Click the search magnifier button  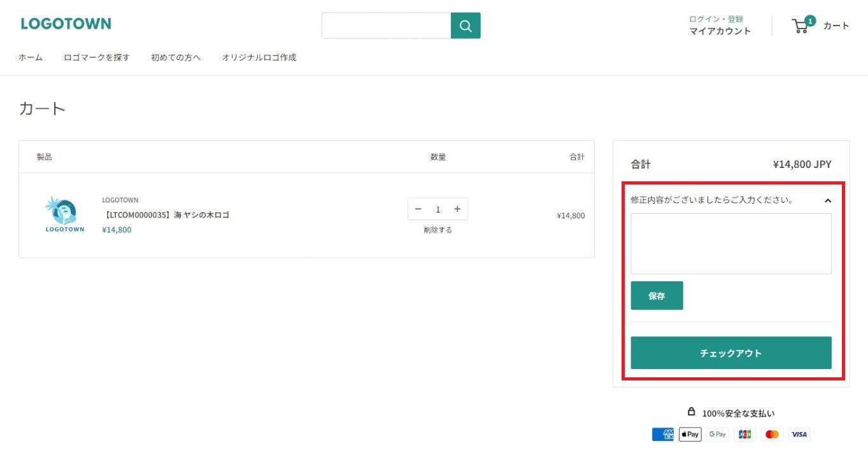pyautogui.click(x=466, y=25)
